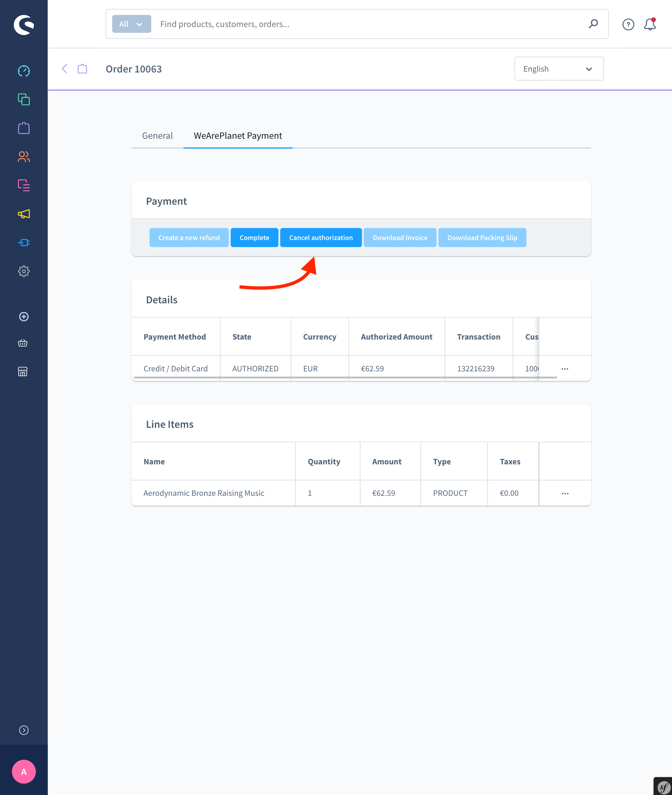Select the WeArePlanet Payment tab
This screenshot has width=672, height=795.
pos(238,135)
